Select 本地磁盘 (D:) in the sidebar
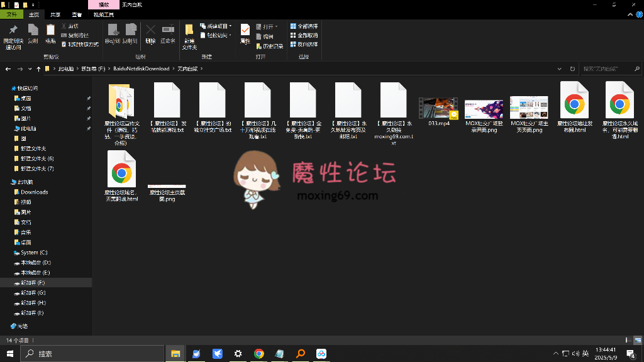This screenshot has height=362, width=644. pyautogui.click(x=35, y=263)
